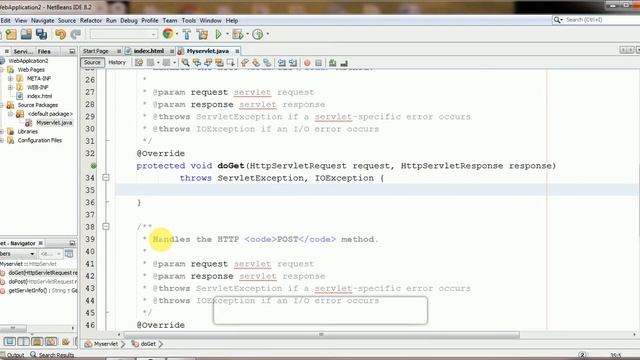Switch to Source view button
Image resolution: width=640 pixels, height=360 pixels.
coord(92,62)
